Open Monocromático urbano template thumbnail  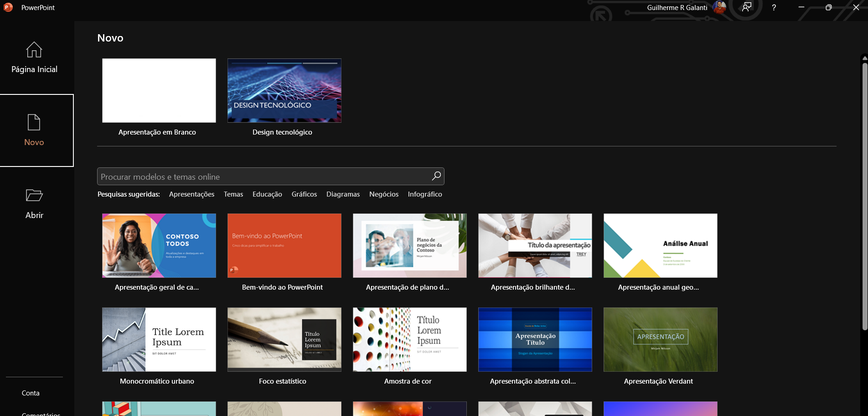pos(159,339)
